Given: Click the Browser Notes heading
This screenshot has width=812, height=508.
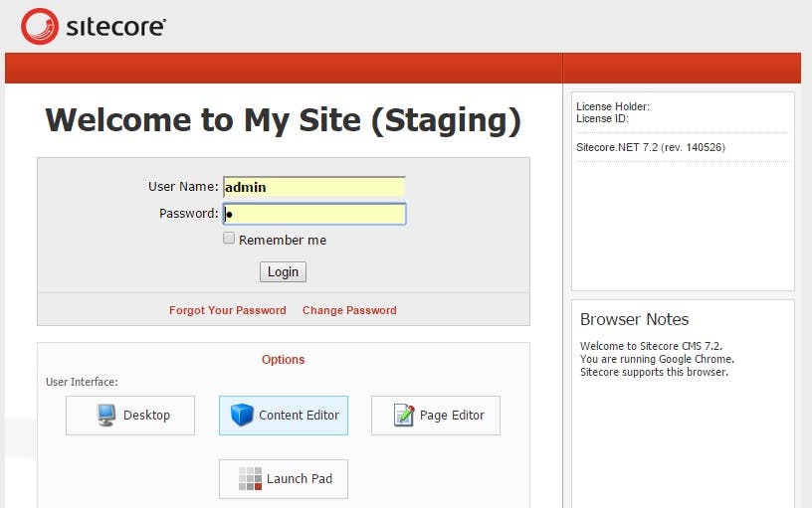Looking at the screenshot, I should click(635, 319).
